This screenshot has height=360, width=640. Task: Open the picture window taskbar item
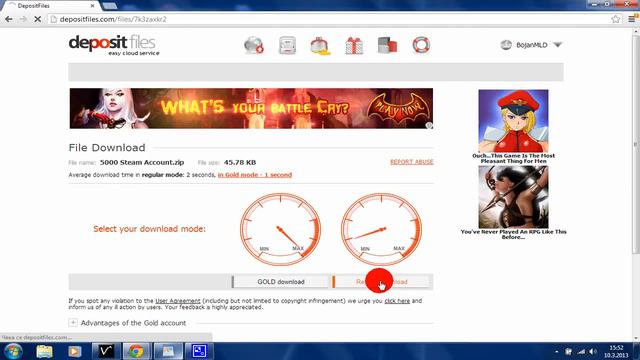168,351
